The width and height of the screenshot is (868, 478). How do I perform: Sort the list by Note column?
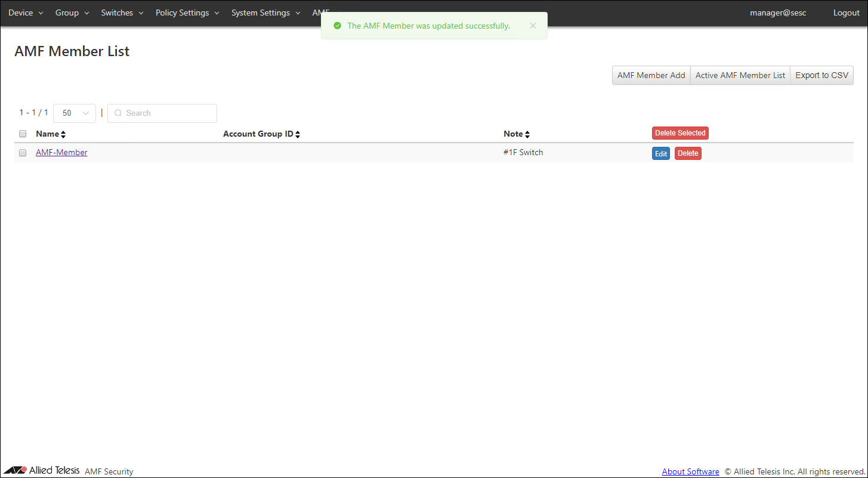click(x=517, y=134)
